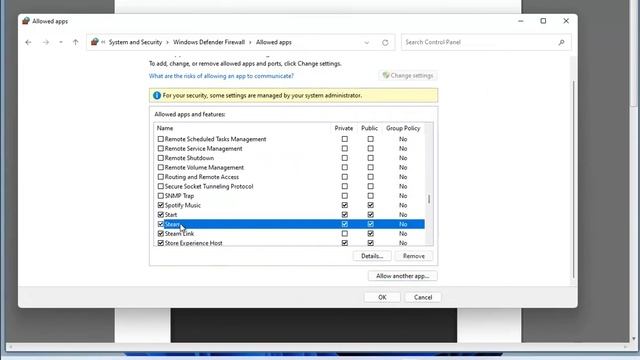Click the Allowed apps title bar icon
This screenshot has width=640, height=360.
tap(26, 21)
